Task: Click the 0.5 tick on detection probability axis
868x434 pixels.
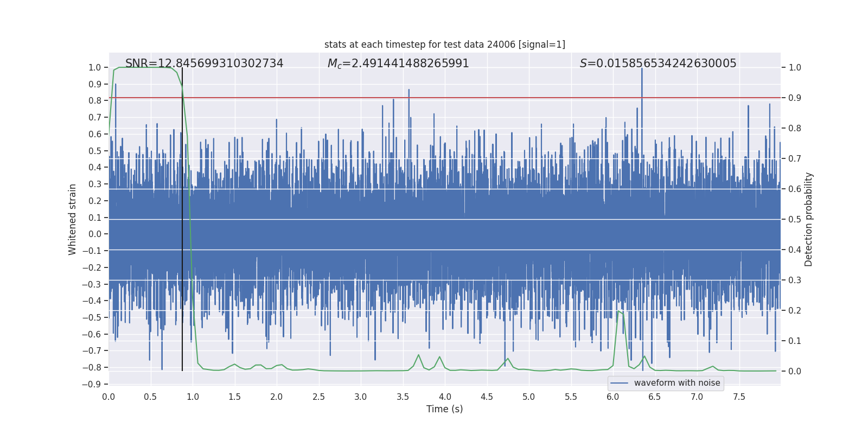Action: [x=795, y=220]
